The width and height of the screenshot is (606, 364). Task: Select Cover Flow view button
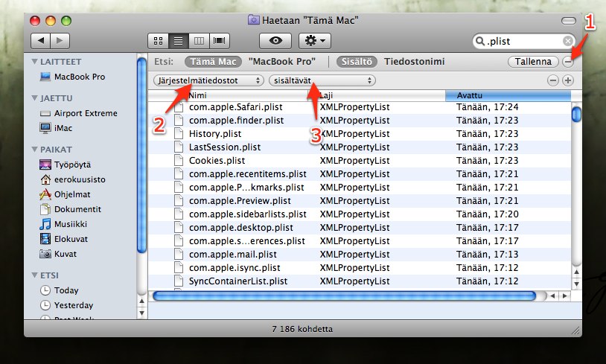click(219, 40)
